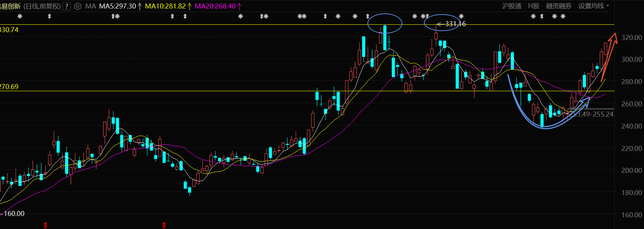Toggle the 融资融券 overlay
Image resolution: width=644 pixels, height=229 pixels.
point(559,6)
